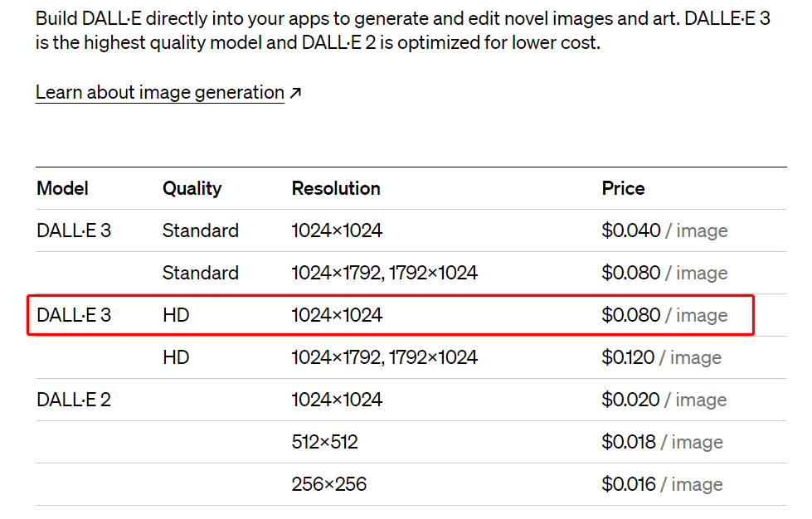Click HD quality in the $0.080 row
The image size is (812, 519).
tap(176, 315)
